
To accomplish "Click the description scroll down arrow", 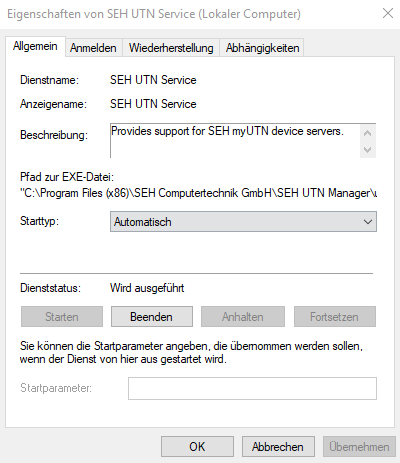I will pyautogui.click(x=368, y=149).
